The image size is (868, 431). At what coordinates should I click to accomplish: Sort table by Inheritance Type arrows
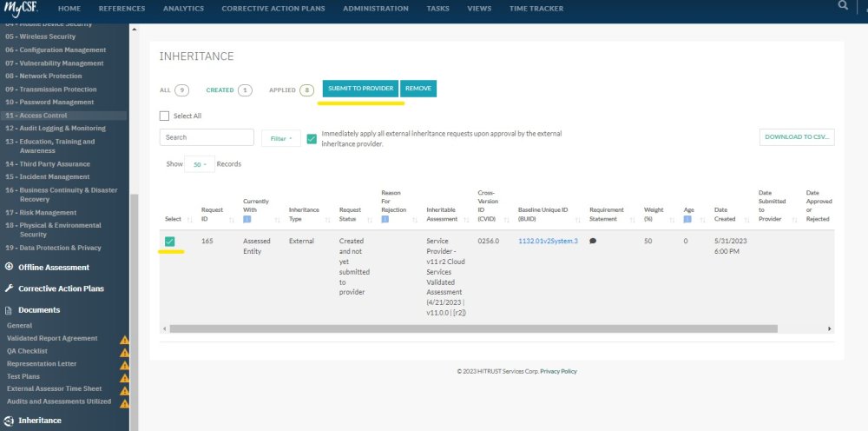[328, 219]
